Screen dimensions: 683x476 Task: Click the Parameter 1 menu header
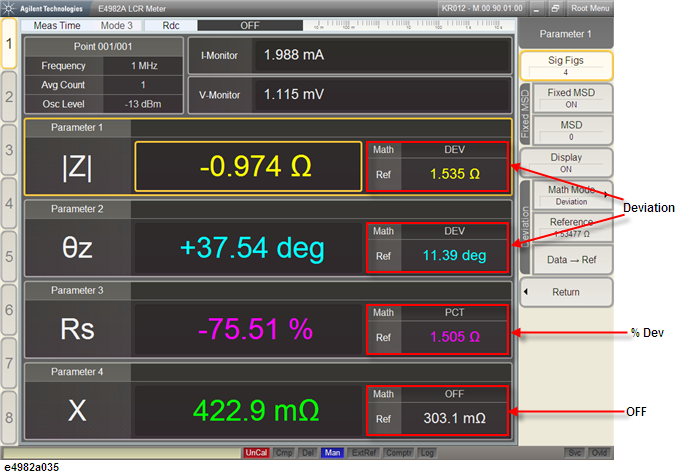(x=566, y=34)
